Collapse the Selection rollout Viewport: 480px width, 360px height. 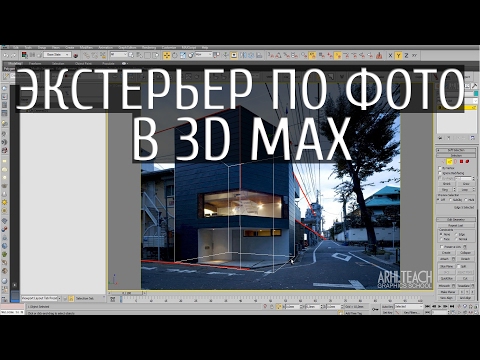coord(456,155)
